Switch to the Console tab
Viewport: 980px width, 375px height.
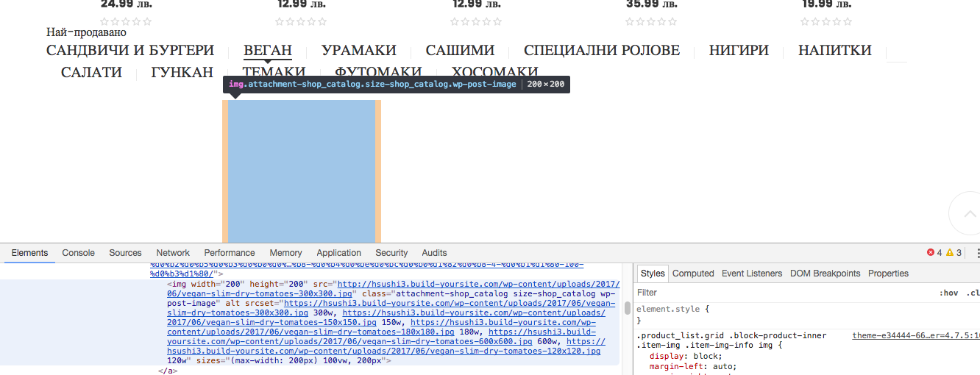click(x=78, y=253)
